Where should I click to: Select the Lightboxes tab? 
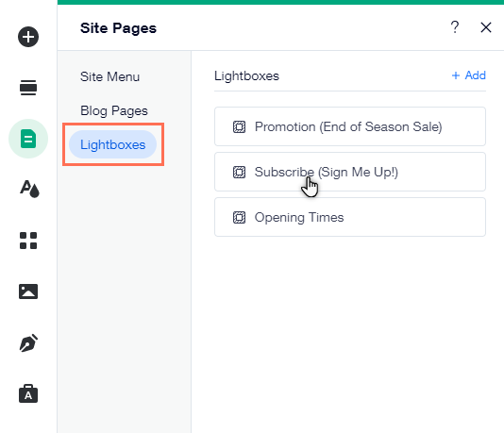(x=113, y=144)
